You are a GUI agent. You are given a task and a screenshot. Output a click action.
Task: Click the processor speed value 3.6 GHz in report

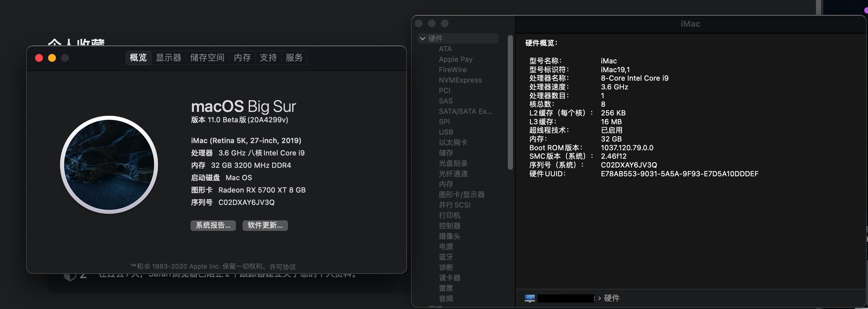tap(614, 87)
